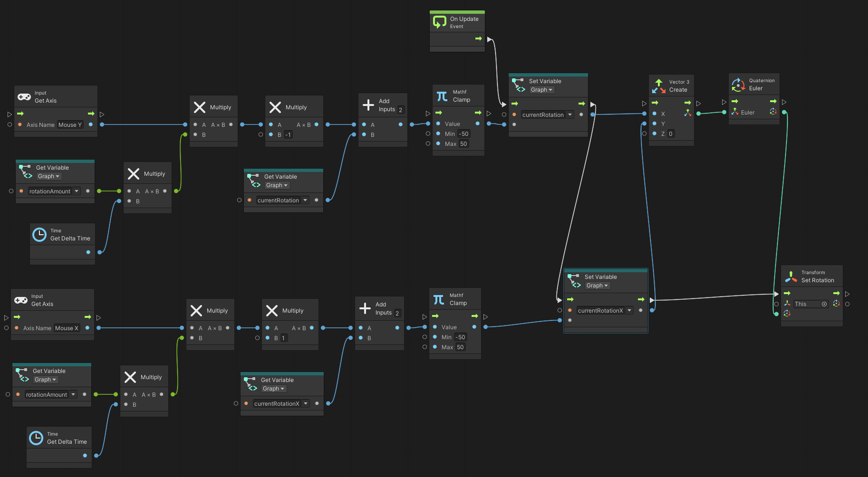Screen dimensions: 868x477
Task: Open the currentRotationX dropdown on the lower Set Variable node
Action: tap(628, 310)
